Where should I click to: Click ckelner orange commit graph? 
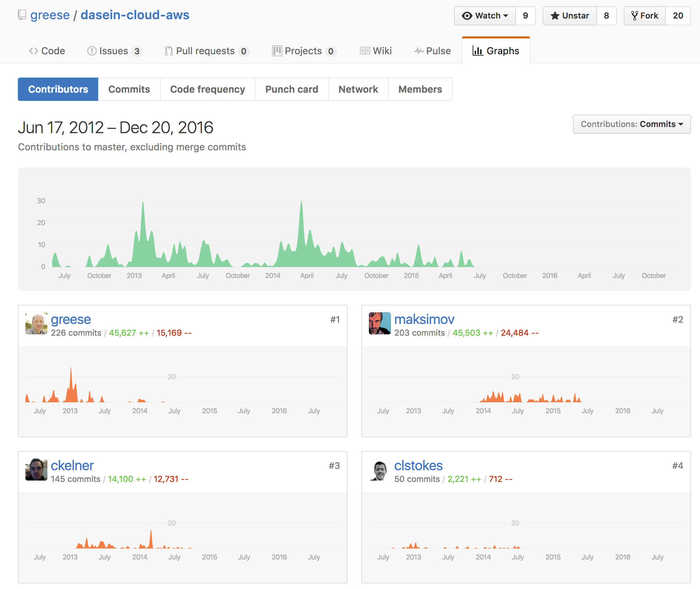coord(183,538)
